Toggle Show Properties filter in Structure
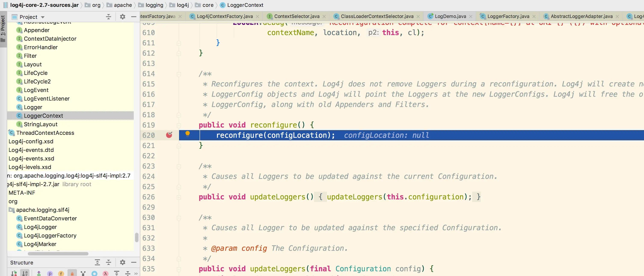Image resolution: width=644 pixels, height=276 pixels. click(x=50, y=273)
